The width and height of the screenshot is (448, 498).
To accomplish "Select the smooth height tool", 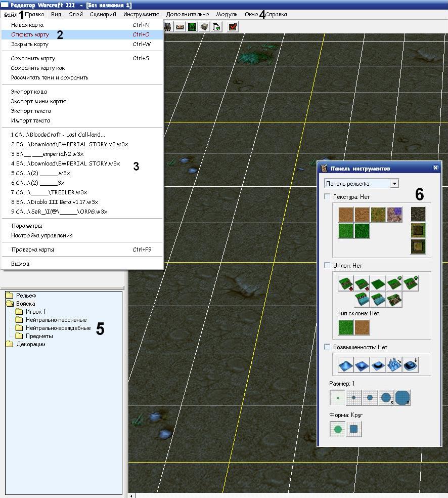I will (x=411, y=365).
